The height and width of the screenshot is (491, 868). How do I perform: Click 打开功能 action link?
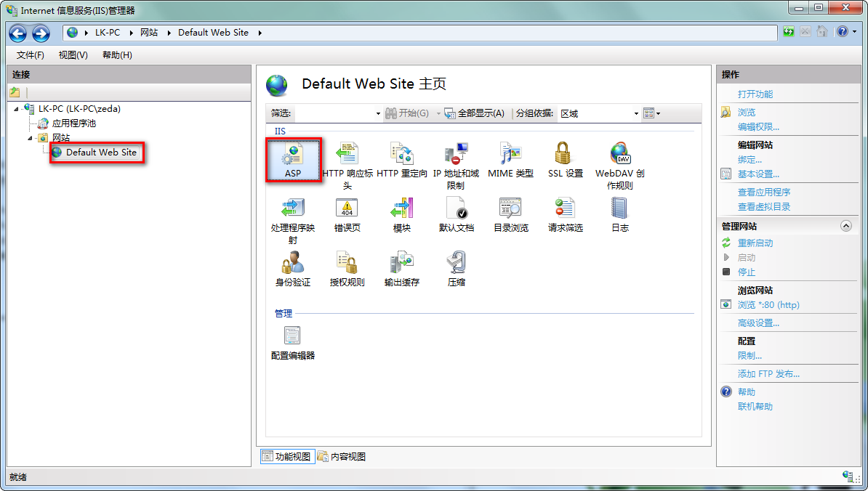point(755,94)
